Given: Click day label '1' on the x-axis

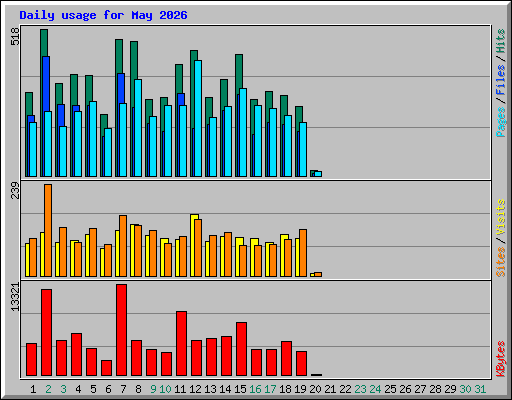Looking at the screenshot, I should pyautogui.click(x=33, y=389).
